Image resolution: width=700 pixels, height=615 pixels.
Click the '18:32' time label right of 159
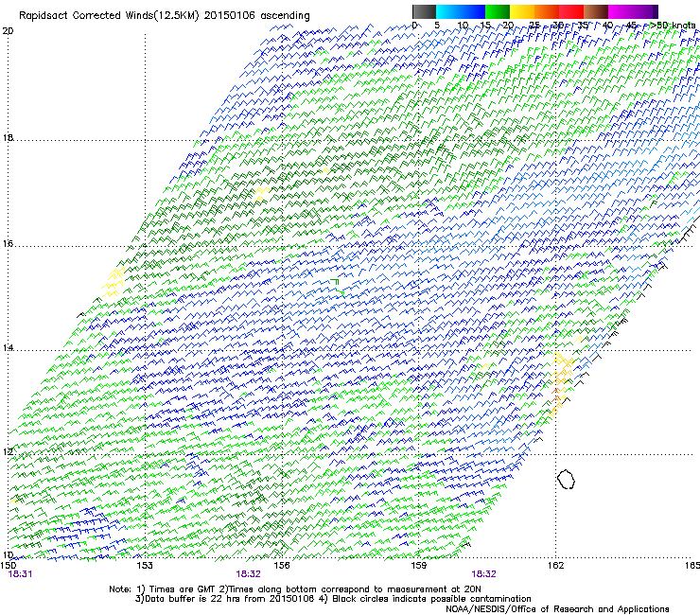pos(484,574)
